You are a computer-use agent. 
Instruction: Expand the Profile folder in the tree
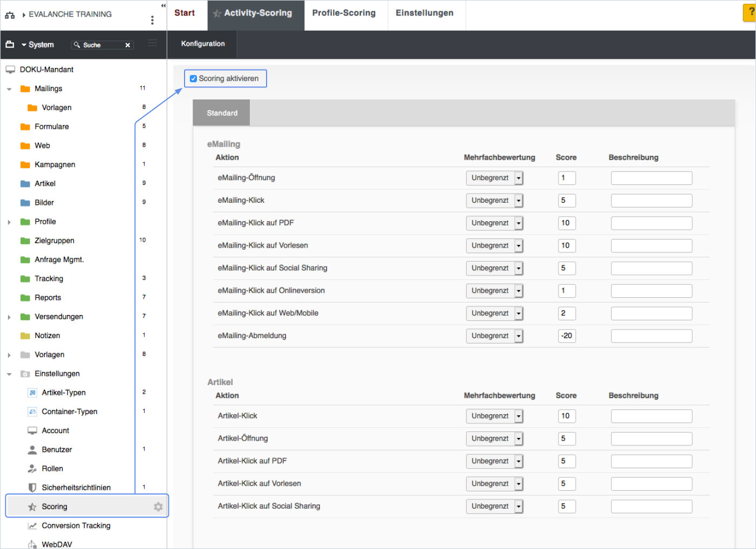tap(9, 222)
